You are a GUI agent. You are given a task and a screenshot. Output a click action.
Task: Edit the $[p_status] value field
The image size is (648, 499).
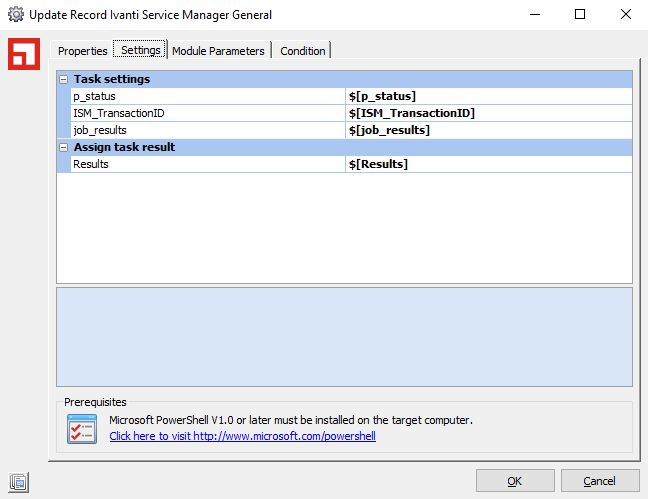click(x=488, y=96)
